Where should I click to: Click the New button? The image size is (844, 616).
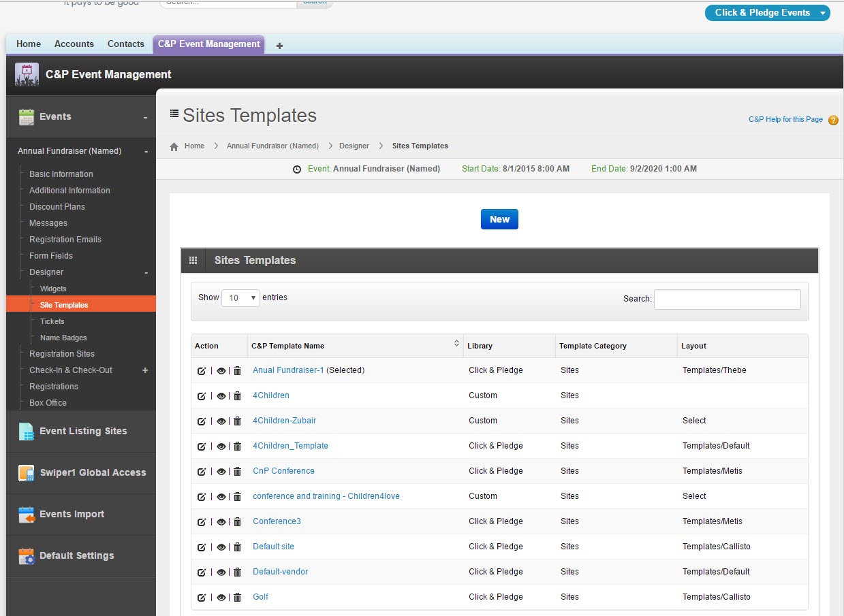(x=499, y=219)
